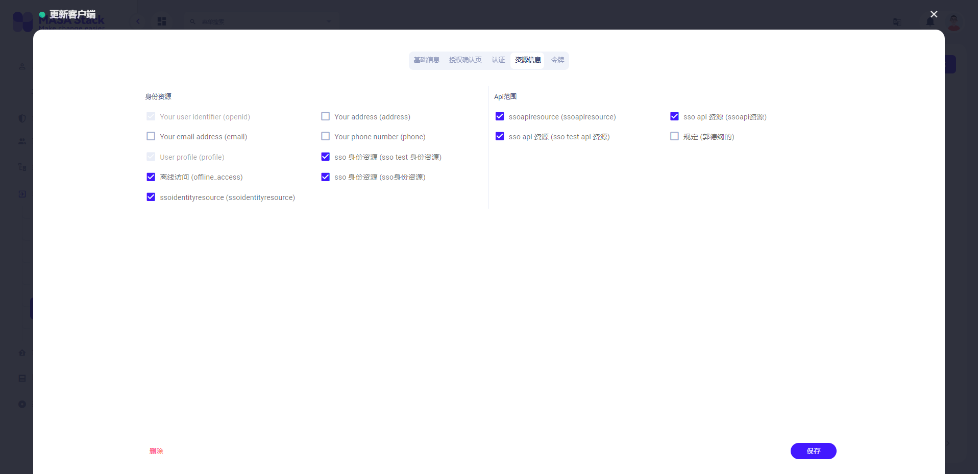Select the shield icon in the sidebar

22,118
